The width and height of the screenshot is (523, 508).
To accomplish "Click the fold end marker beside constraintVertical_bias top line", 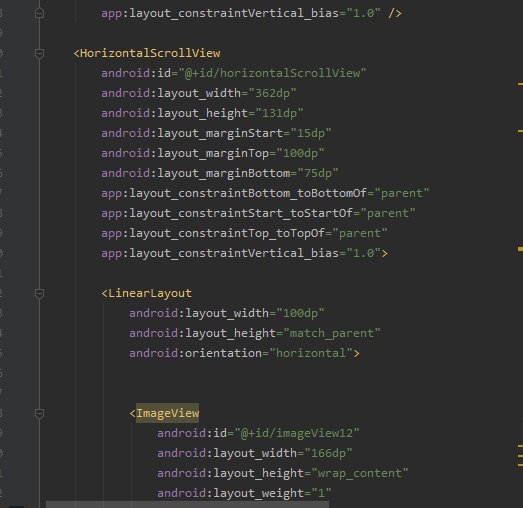I will 39,13.
